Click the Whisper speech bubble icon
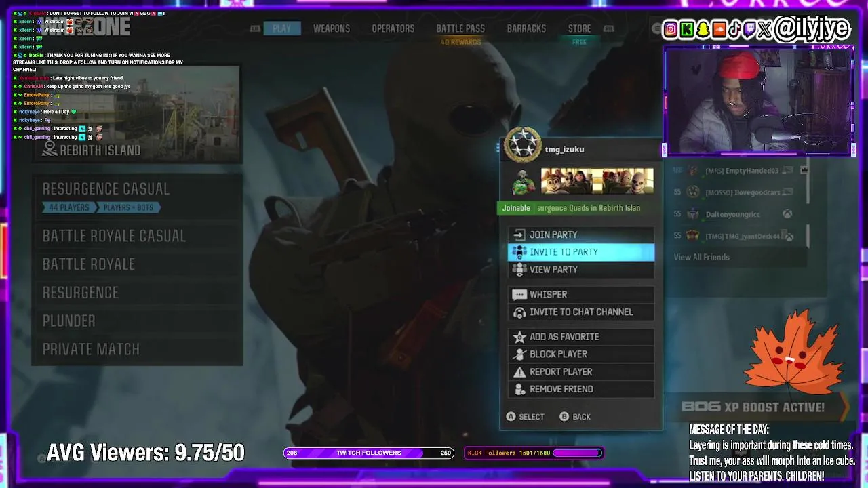The width and height of the screenshot is (868, 488). pos(519,295)
